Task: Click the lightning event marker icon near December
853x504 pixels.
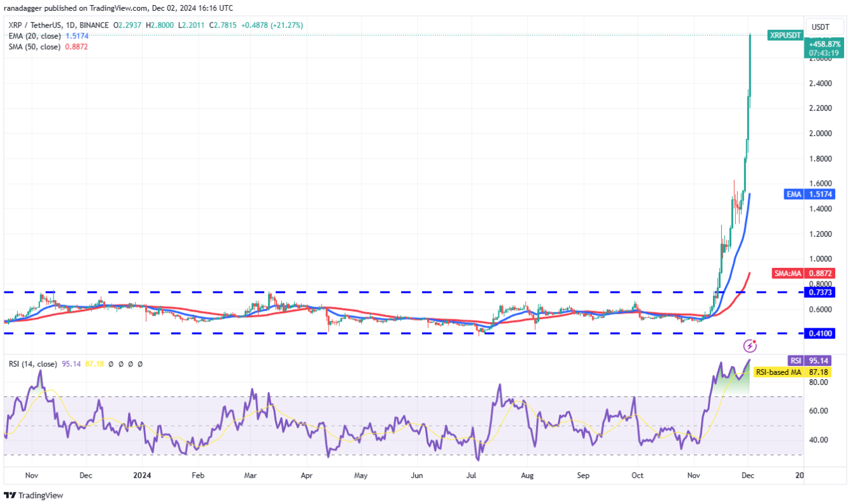Action: pos(751,346)
